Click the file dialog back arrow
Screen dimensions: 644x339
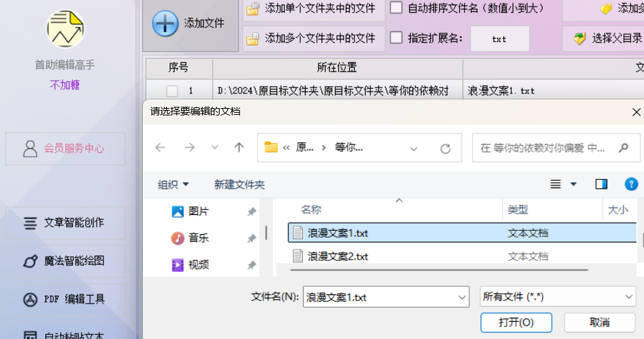point(160,147)
